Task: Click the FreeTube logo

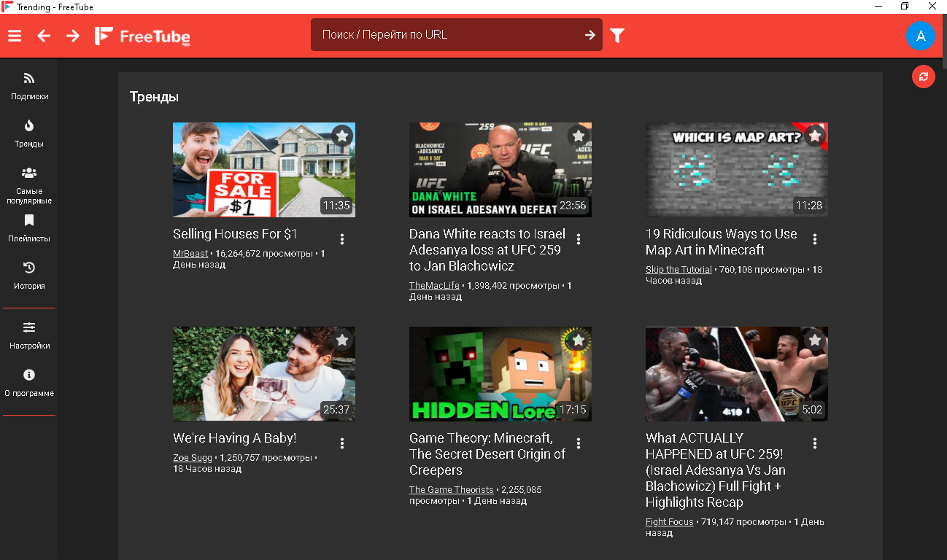Action: [143, 36]
